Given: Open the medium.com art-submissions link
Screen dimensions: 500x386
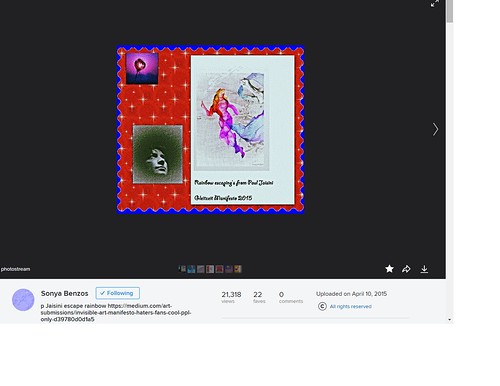Looking at the screenshot, I should tap(116, 312).
